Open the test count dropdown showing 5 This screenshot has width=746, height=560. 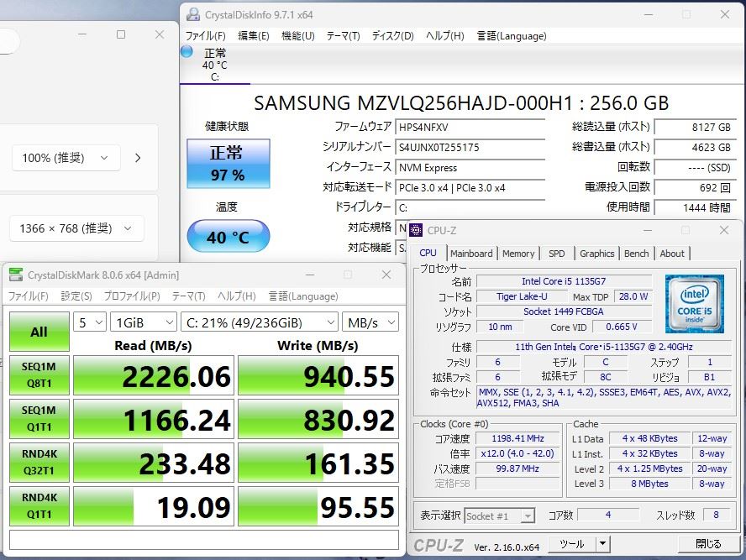click(x=90, y=322)
